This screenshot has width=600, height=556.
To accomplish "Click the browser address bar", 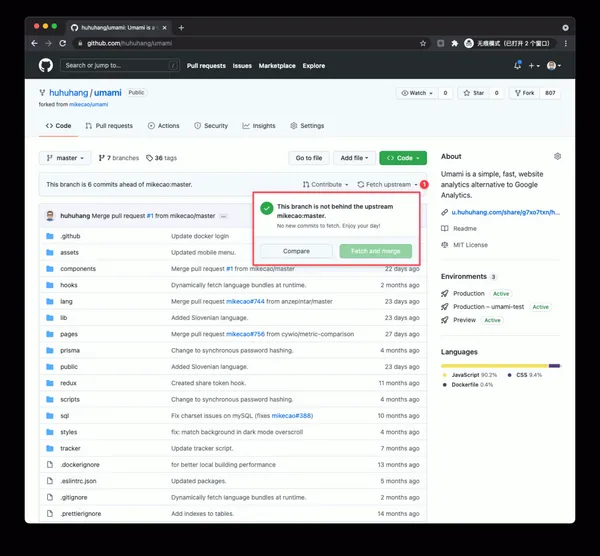I will click(x=249, y=43).
